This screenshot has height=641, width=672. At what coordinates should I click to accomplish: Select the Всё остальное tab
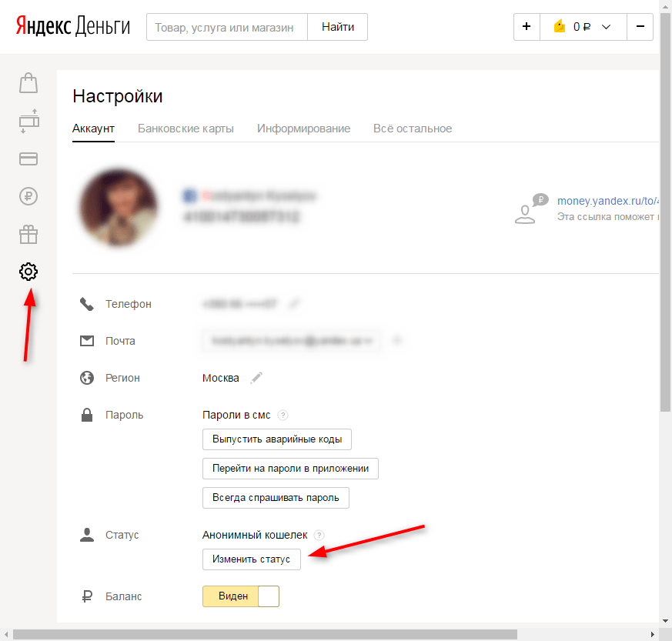[x=413, y=129]
